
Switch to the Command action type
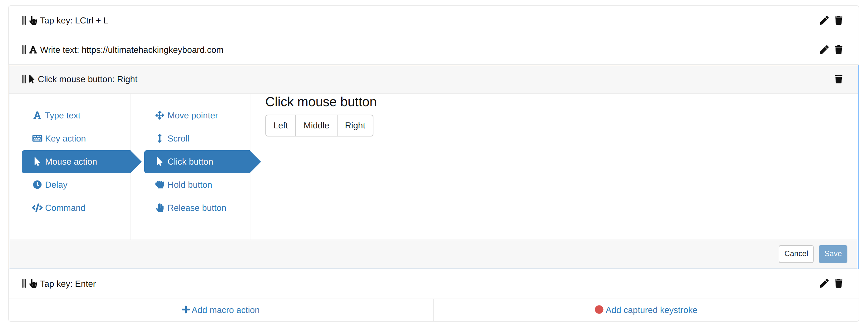click(x=65, y=208)
